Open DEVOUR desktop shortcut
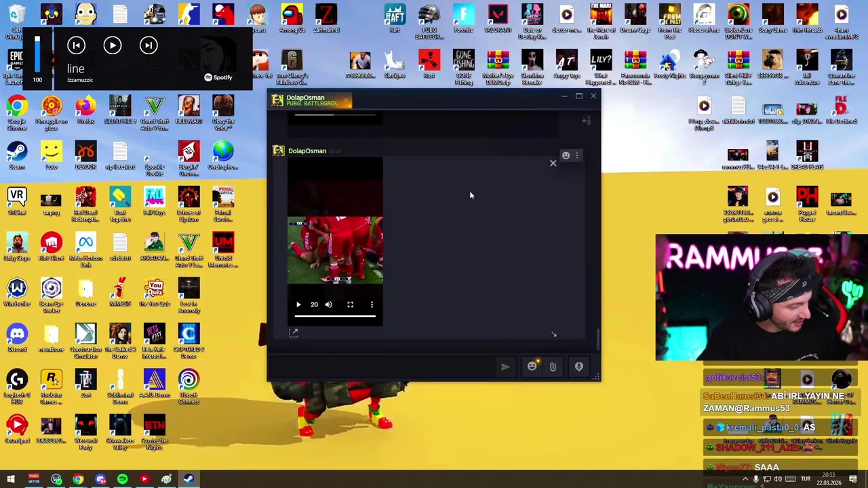 (85, 156)
